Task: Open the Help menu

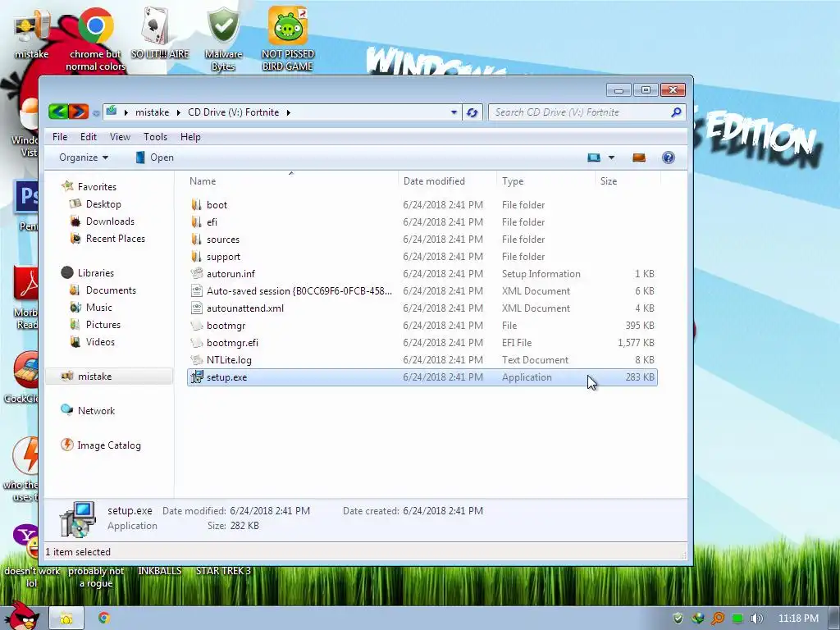Action: coord(190,137)
